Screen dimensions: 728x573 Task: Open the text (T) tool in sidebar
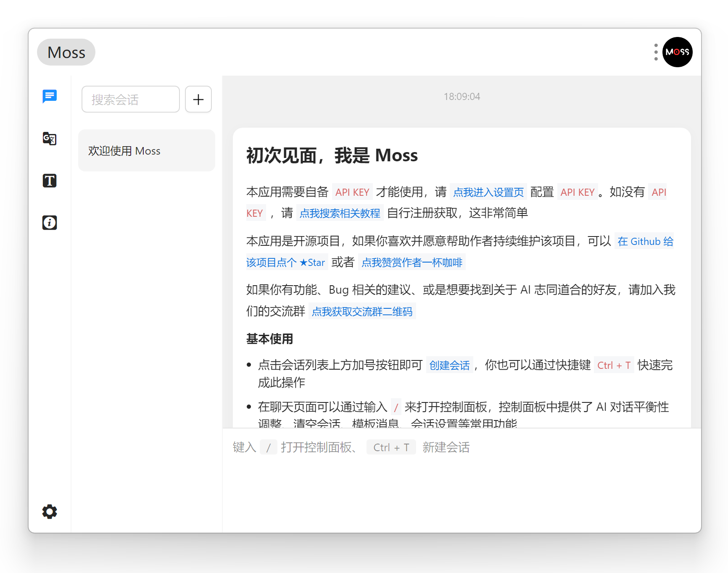[x=49, y=181]
